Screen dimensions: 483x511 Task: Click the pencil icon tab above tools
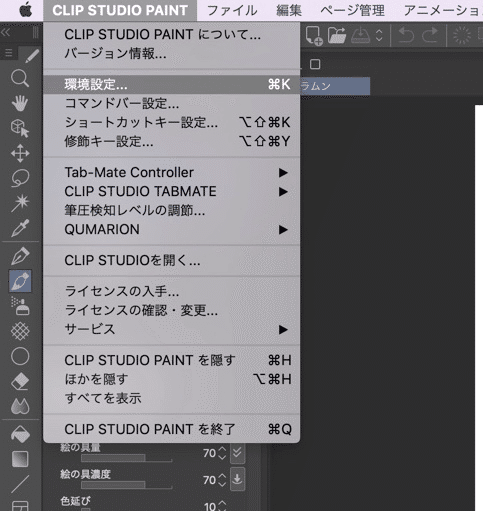[32, 56]
